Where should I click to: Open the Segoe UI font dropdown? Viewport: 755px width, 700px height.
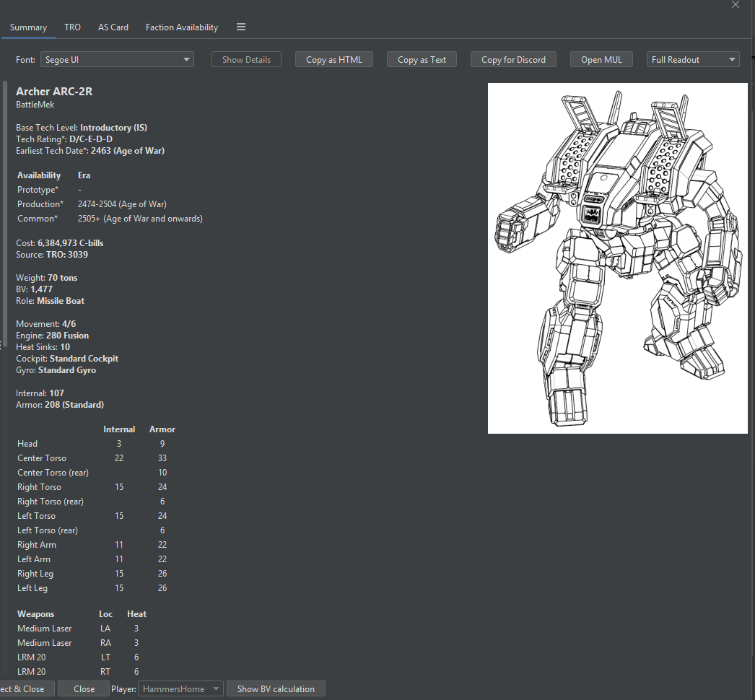tap(117, 60)
